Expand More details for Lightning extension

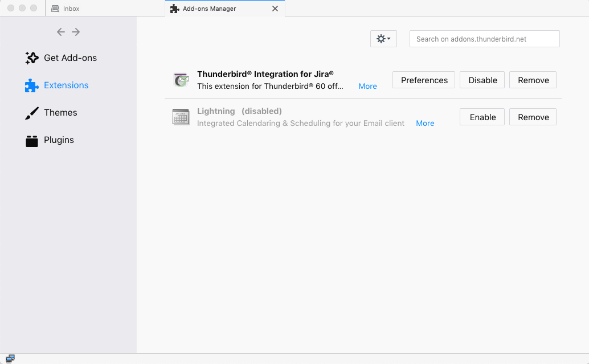pyautogui.click(x=425, y=123)
